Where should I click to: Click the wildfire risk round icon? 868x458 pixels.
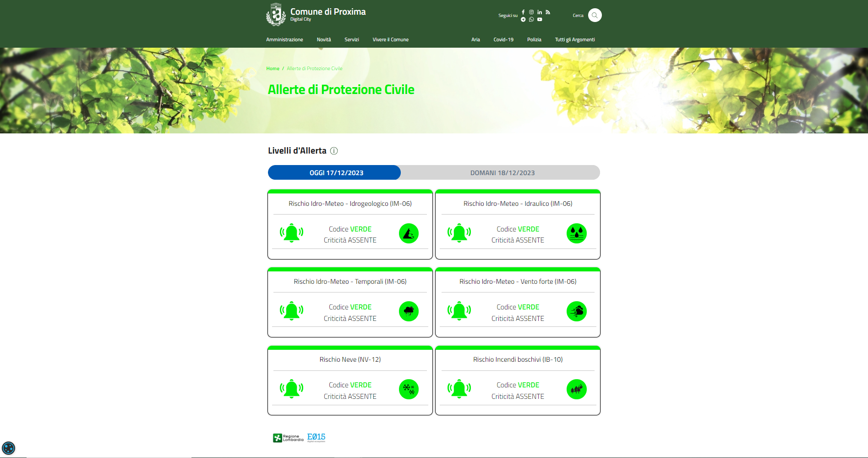point(576,389)
